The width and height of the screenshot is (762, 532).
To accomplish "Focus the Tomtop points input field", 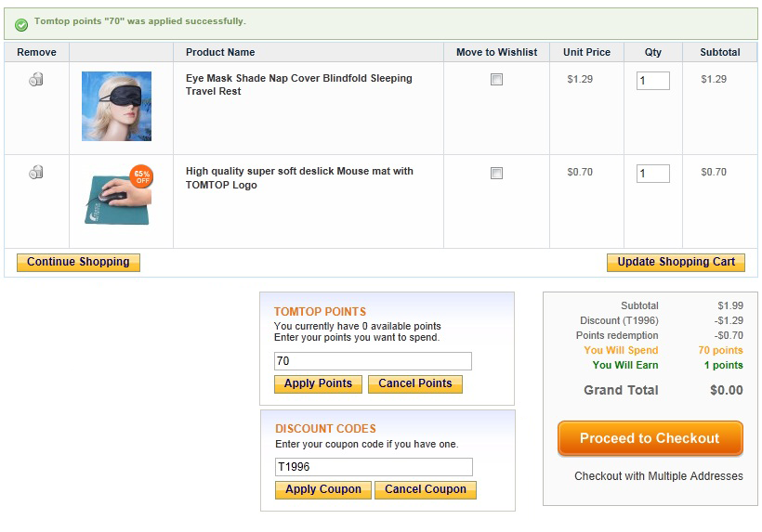I will 372,361.
